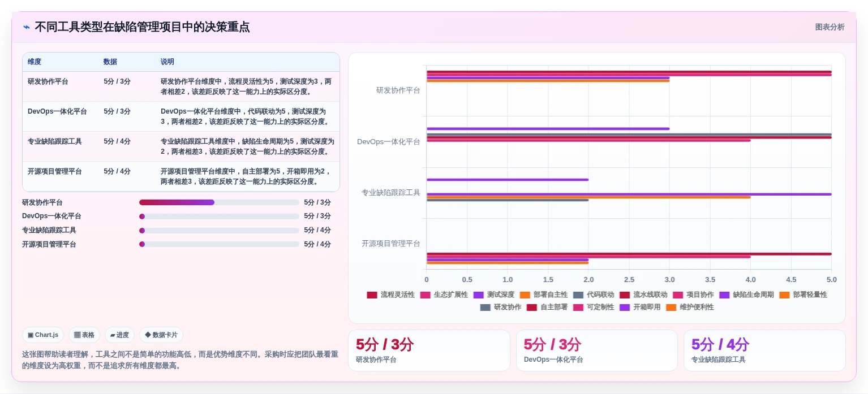Click the chart title 不同工具类型在缺陷管理项目中的决策重点
Image resolution: width=868 pixels, height=394 pixels.
point(142,27)
